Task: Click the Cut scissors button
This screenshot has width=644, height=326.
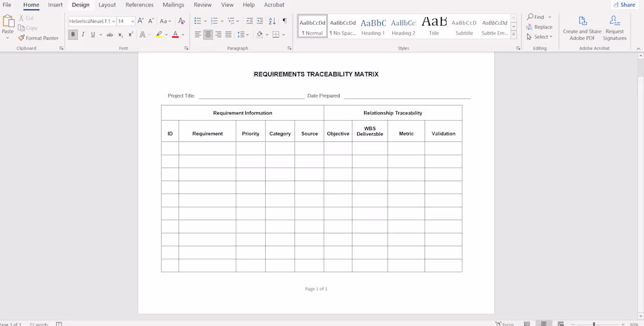Action: pos(26,18)
